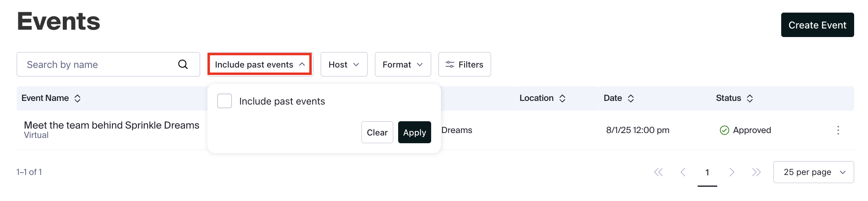Focus the Search by name field
This screenshot has width=868, height=201.
click(x=98, y=64)
